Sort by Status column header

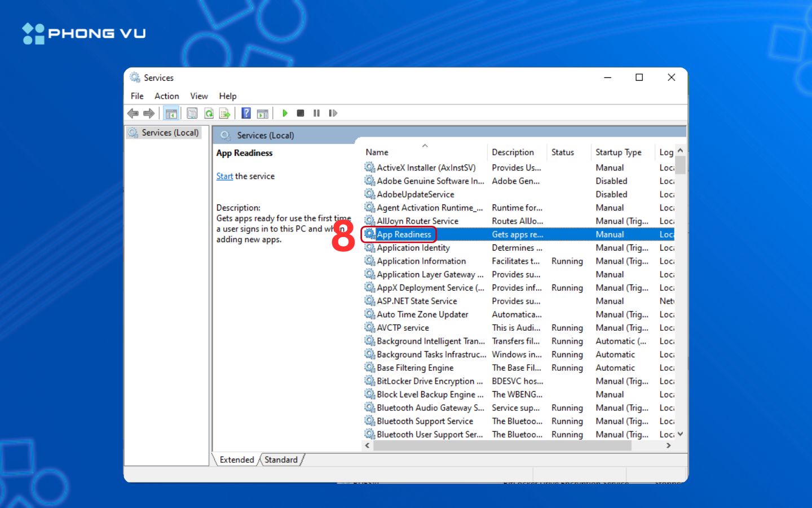tap(562, 152)
